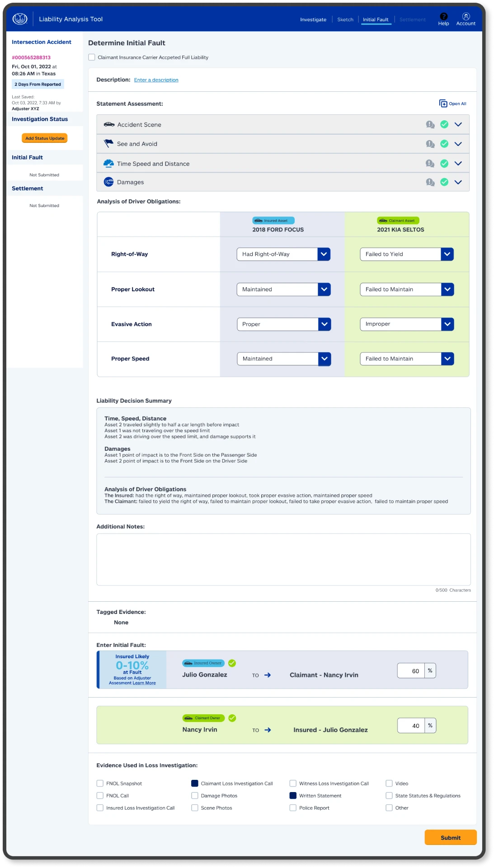Click green check beside Insured Owner badge
494x868 pixels.
pos(232,663)
